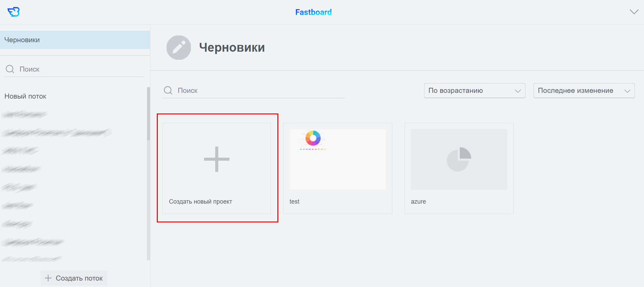Click the color wheel chart in test card
This screenshot has width=644, height=287.
pos(313,138)
